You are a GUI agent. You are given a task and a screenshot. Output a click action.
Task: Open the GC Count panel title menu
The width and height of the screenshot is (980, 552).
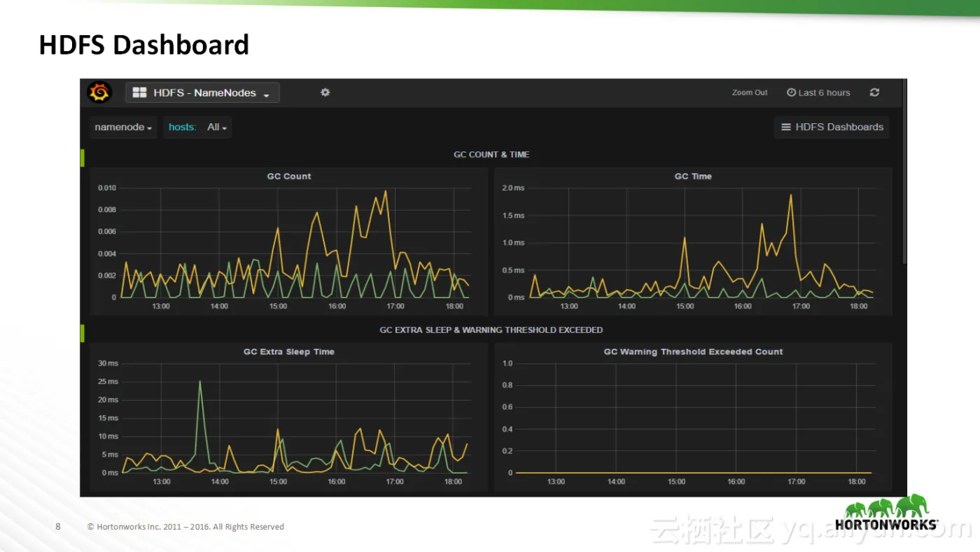289,176
